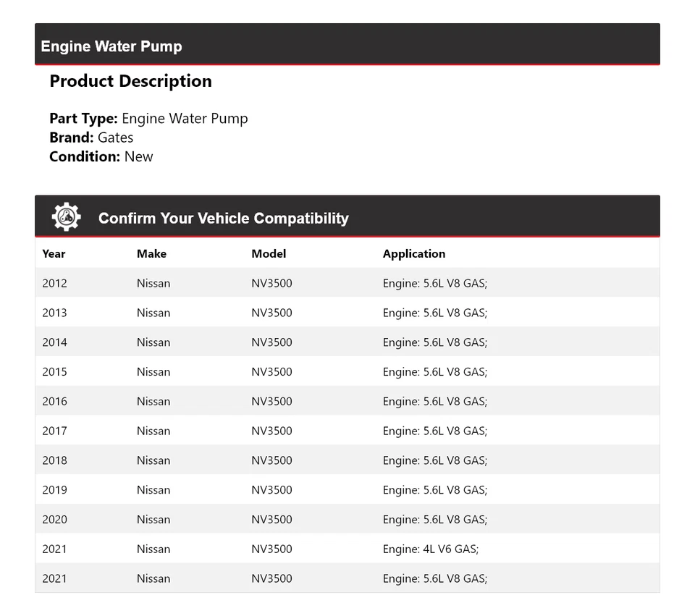Image resolution: width=695 pixels, height=616 pixels.
Task: Click NV3500 in the 2019 row
Action: point(271,489)
